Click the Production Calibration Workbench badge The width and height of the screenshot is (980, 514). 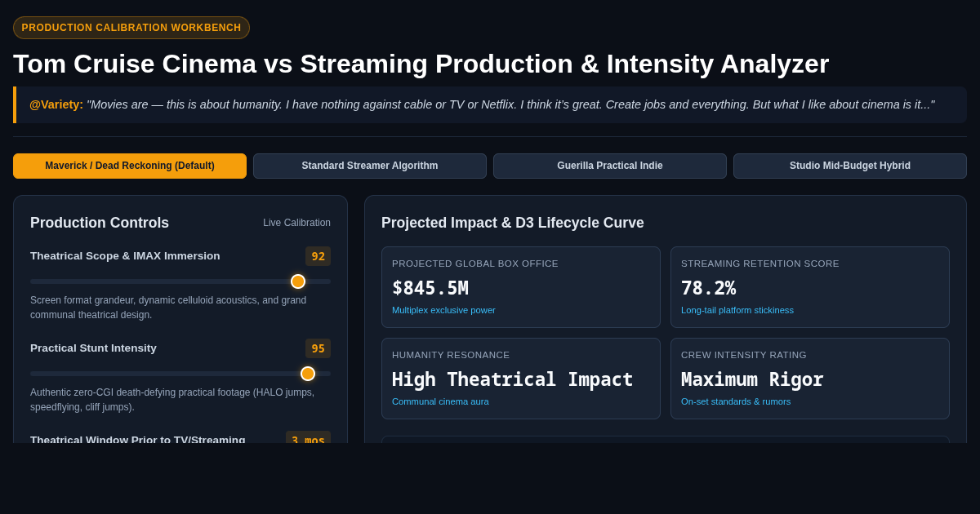[x=131, y=28]
